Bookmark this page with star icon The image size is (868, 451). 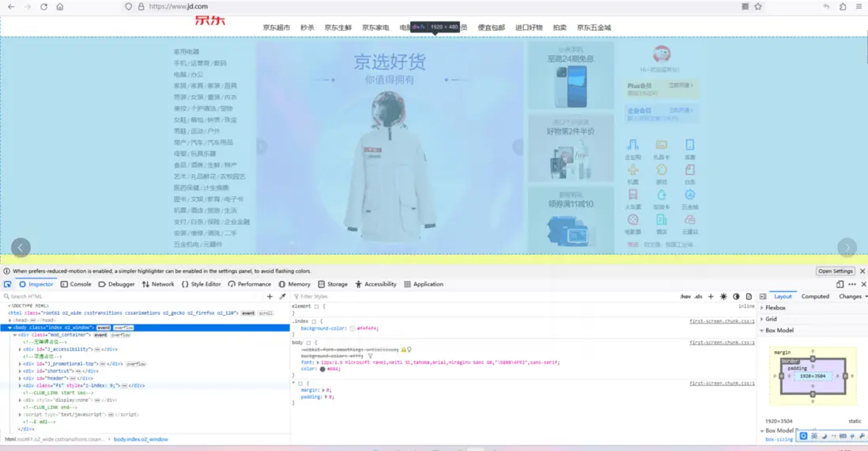coord(758,6)
